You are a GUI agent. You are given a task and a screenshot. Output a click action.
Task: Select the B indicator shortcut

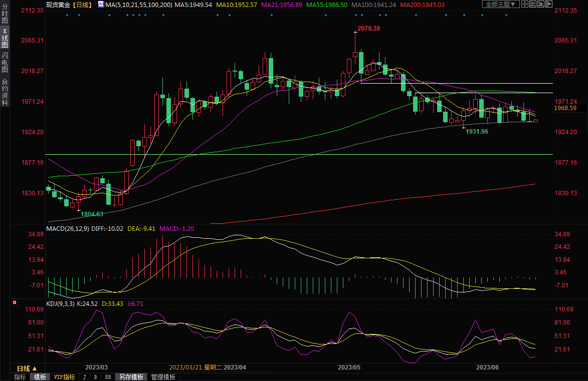click(95, 377)
